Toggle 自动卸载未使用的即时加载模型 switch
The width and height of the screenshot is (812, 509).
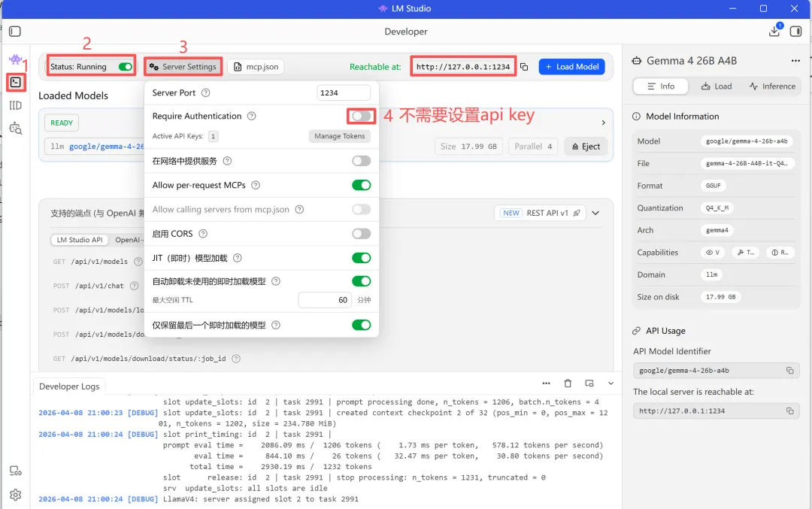click(361, 281)
